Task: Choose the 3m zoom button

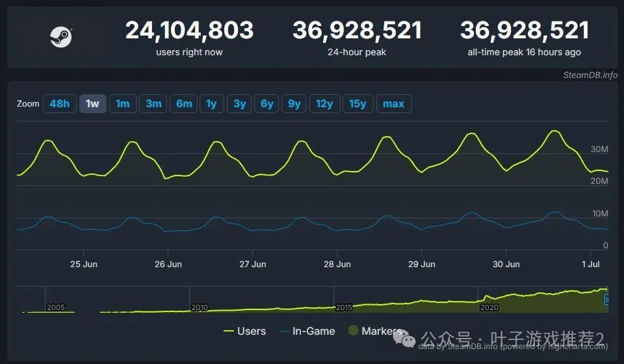Action: coord(153,104)
